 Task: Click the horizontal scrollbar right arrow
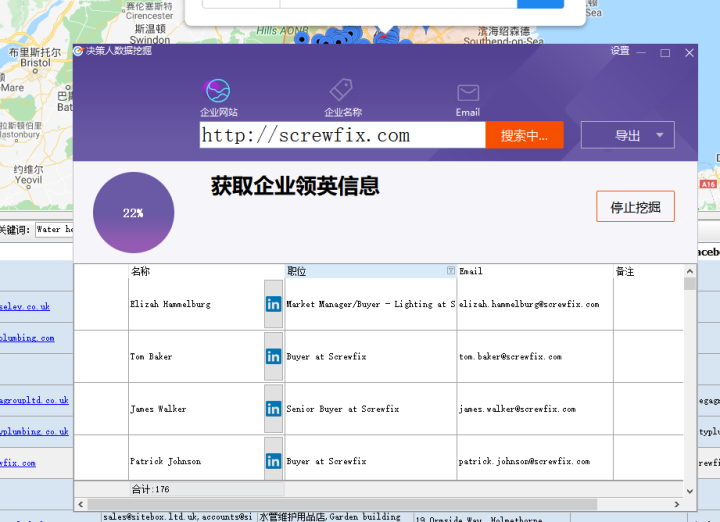[677, 505]
